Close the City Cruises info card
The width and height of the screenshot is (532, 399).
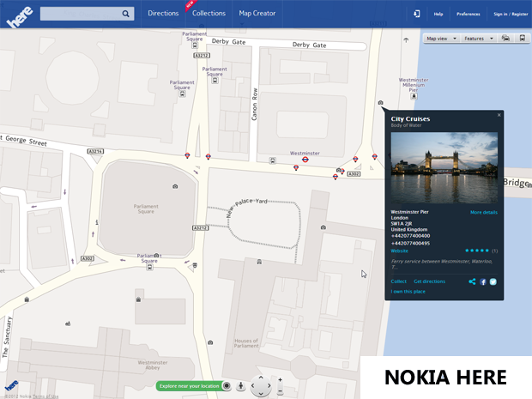[499, 115]
